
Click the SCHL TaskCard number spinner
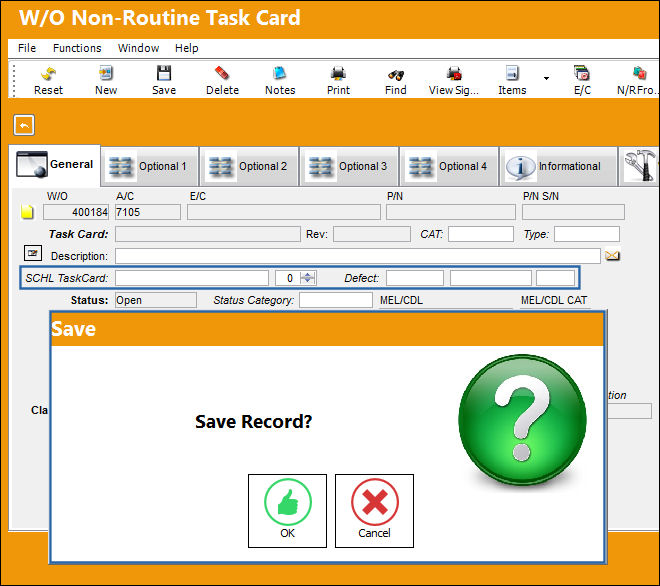(308, 278)
